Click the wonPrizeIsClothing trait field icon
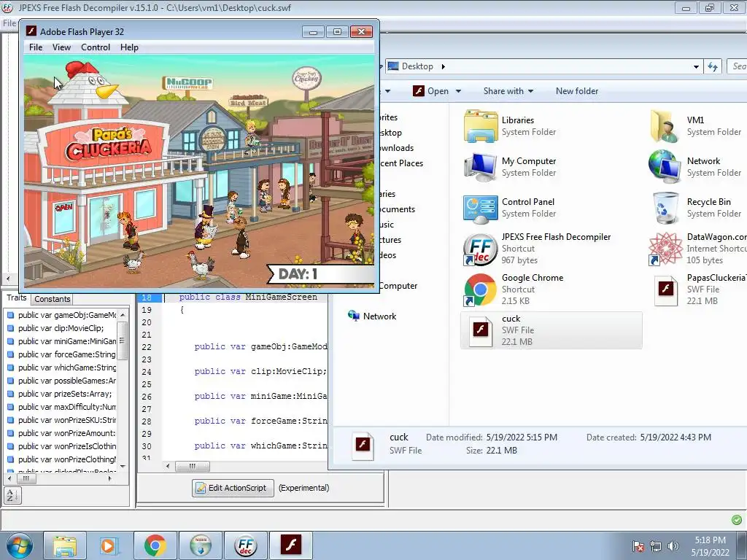Image resolution: width=747 pixels, height=560 pixels. click(x=10, y=446)
